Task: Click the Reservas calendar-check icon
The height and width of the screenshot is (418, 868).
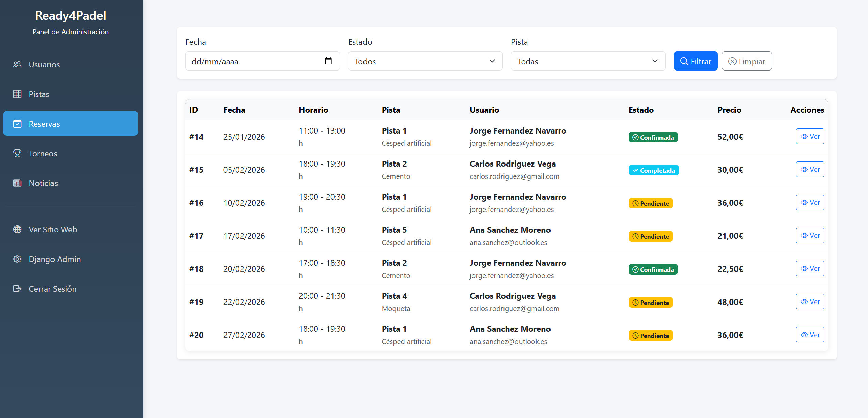Action: coord(17,124)
